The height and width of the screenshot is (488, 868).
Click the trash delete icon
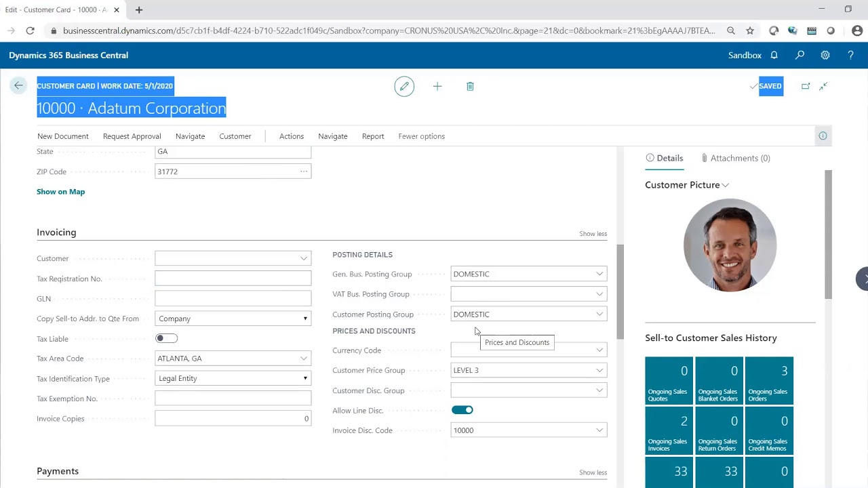pyautogui.click(x=470, y=86)
